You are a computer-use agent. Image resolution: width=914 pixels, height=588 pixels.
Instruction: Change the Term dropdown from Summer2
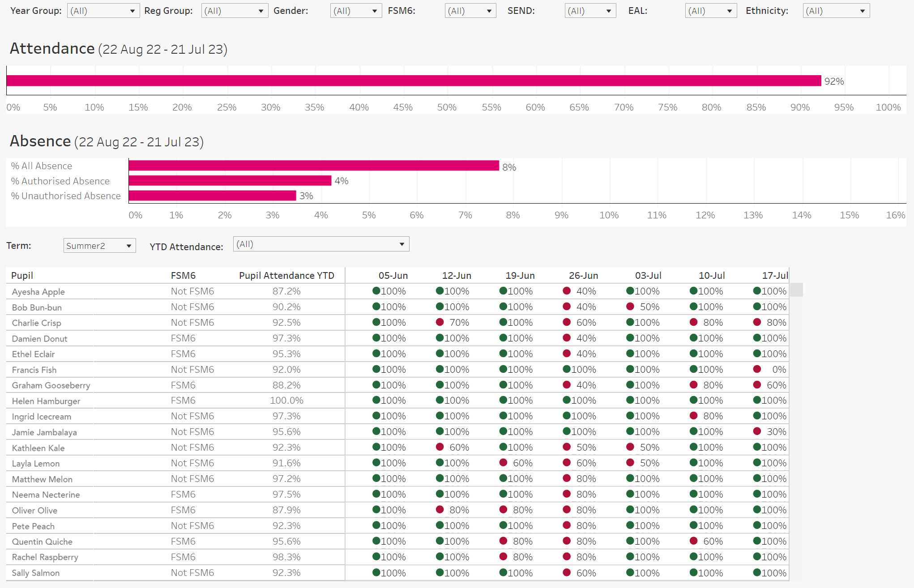(99, 246)
